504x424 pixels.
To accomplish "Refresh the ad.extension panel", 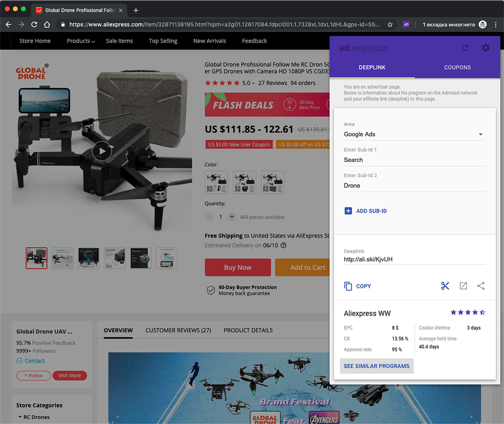I will (465, 48).
